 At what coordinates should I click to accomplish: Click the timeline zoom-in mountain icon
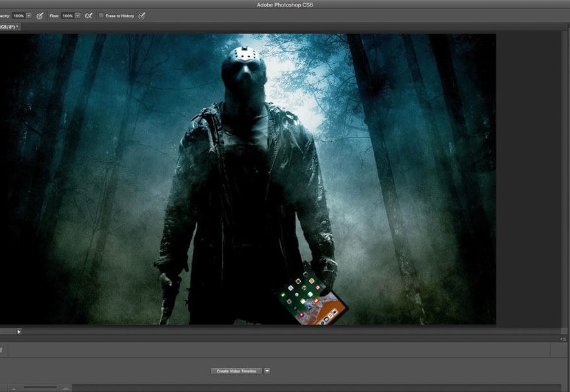[66, 388]
